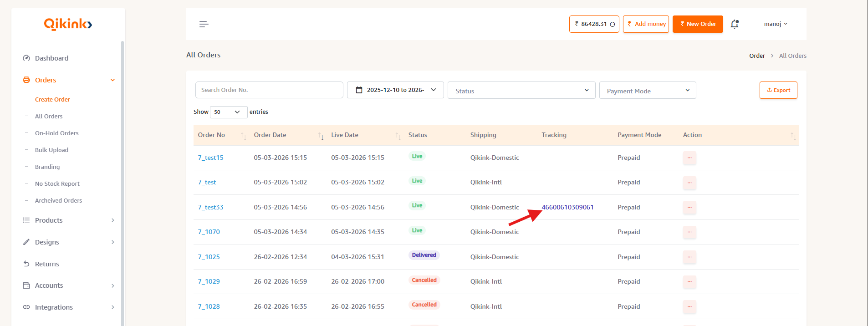The width and height of the screenshot is (868, 326).
Task: Click the Search Order No. field
Action: 269,90
